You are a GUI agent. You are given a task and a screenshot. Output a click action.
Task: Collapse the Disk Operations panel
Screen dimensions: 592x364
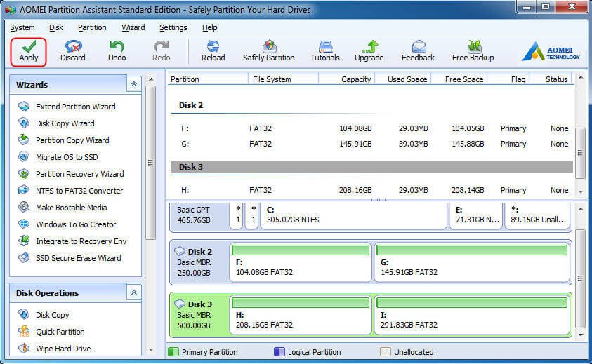[x=134, y=292]
